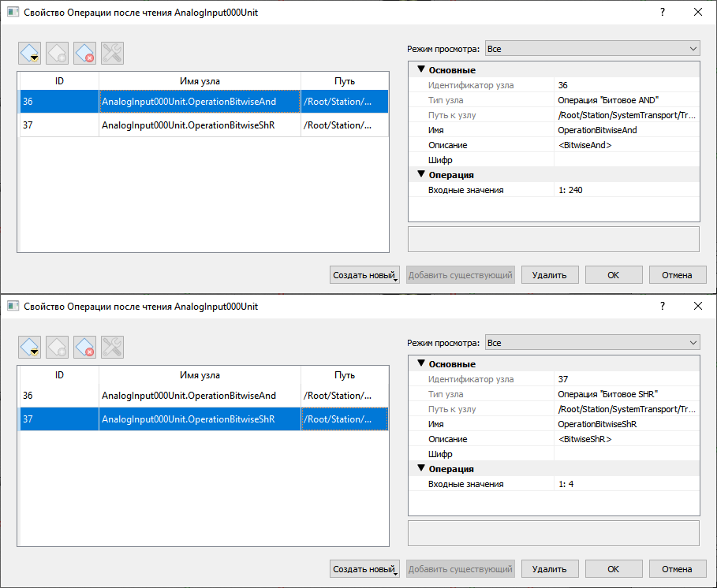The image size is (717, 588).
Task: Sort by 'Имя узла' column header in the upper table
Action: (x=200, y=81)
